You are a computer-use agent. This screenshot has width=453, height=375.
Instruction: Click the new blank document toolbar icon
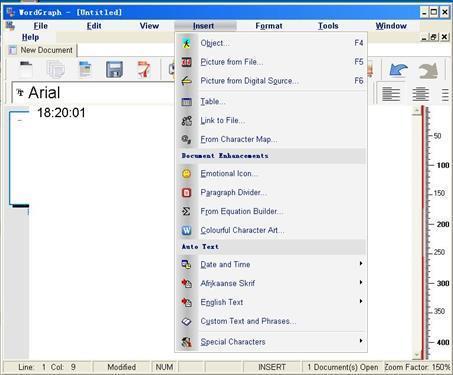(x=26, y=69)
